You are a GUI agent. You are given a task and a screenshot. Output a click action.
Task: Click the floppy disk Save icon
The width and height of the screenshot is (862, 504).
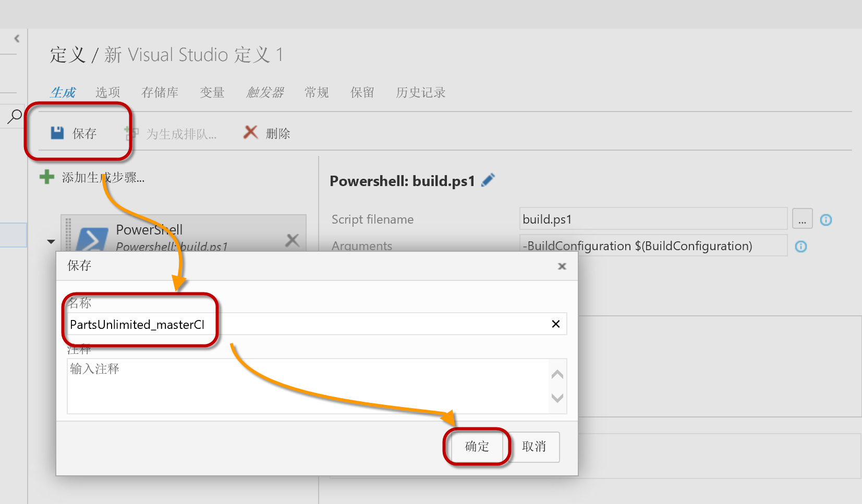57,133
